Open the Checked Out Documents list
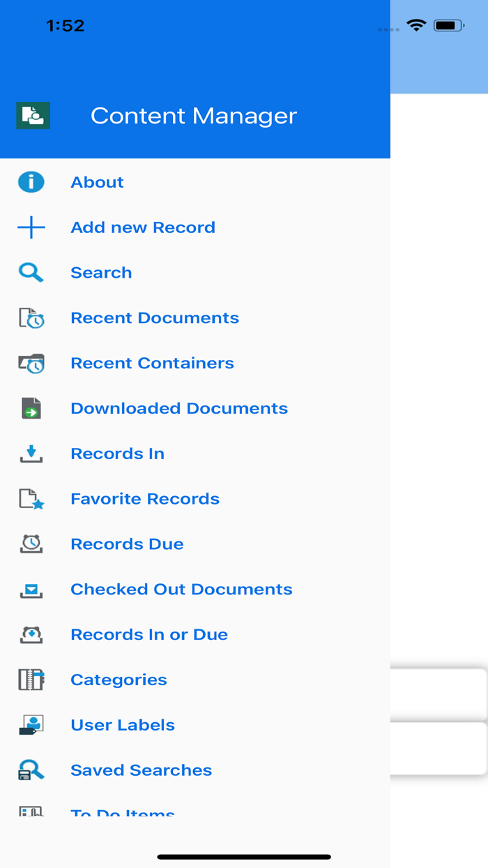 (x=181, y=589)
